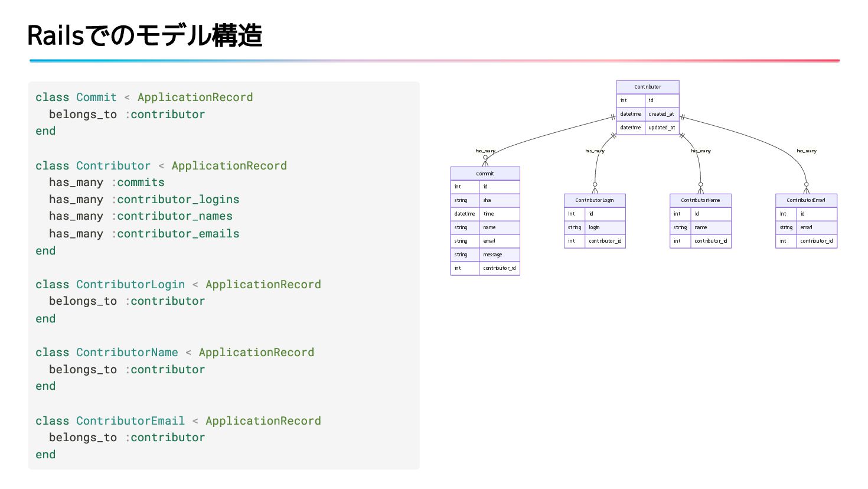Click belongs_to :contributor under class Commit
Viewport: 868px width, 489px height.
(127, 115)
